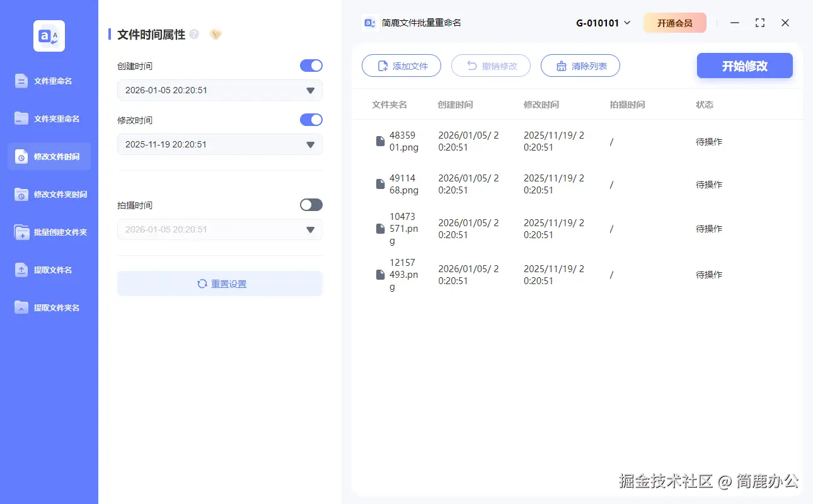Click the help question mark beside 文件时间属性

(194, 34)
